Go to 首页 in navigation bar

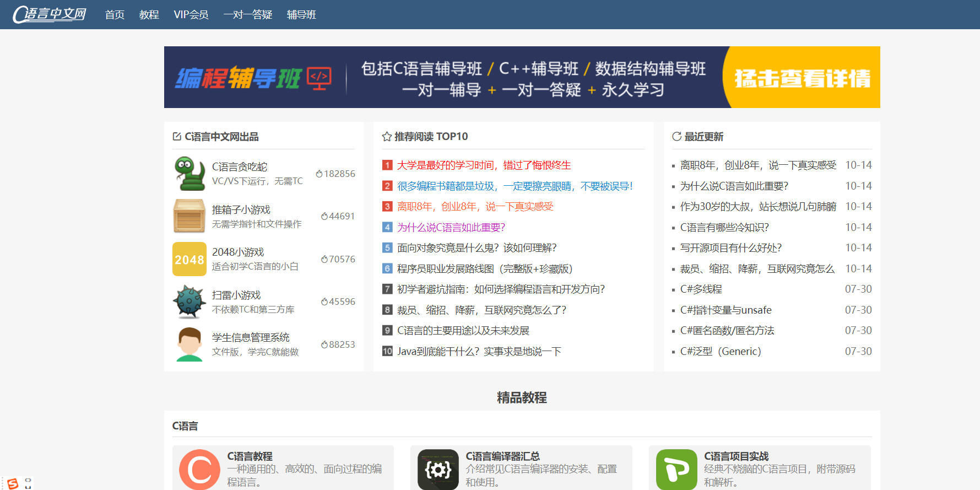click(115, 15)
